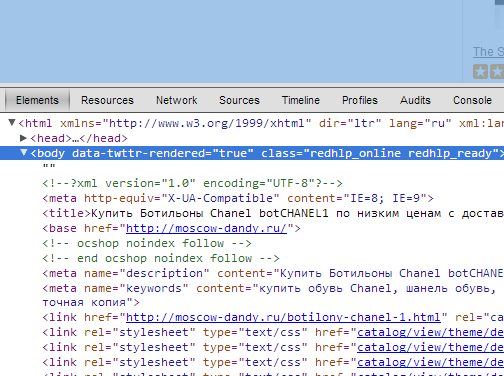Image resolution: width=504 pixels, height=376 pixels.
Task: Select the 'ocshop noindex follow' comment
Action: click(x=147, y=243)
